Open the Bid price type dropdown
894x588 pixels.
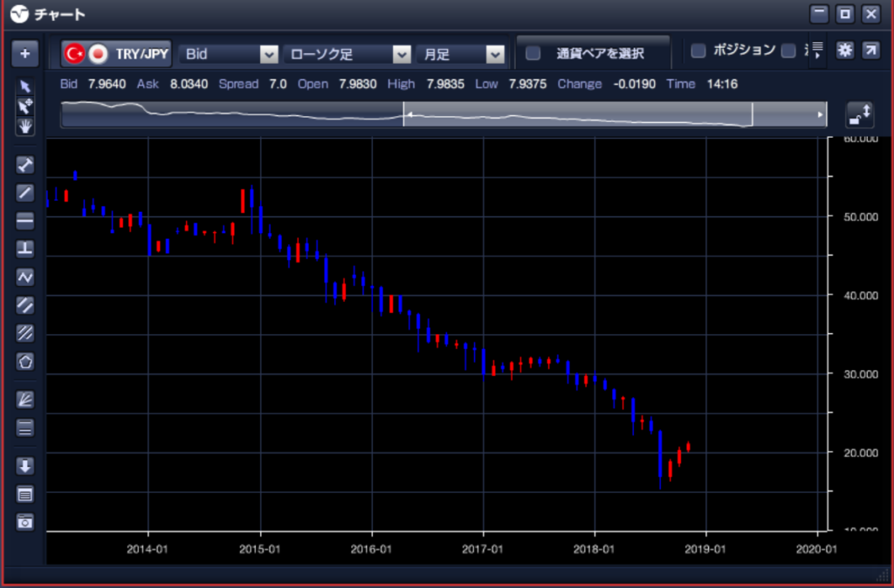pos(228,55)
